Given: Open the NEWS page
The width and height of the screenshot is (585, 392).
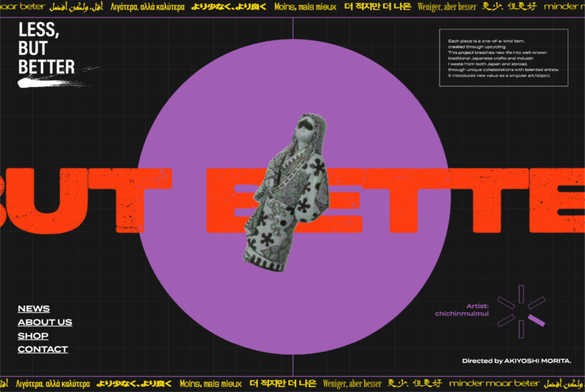Looking at the screenshot, I should tap(34, 309).
